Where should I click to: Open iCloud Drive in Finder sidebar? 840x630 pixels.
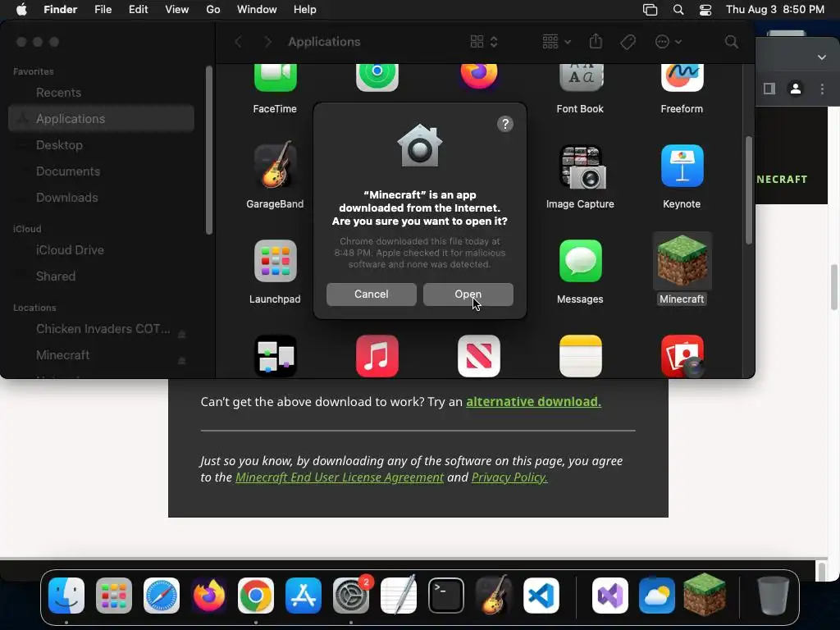(x=101, y=250)
